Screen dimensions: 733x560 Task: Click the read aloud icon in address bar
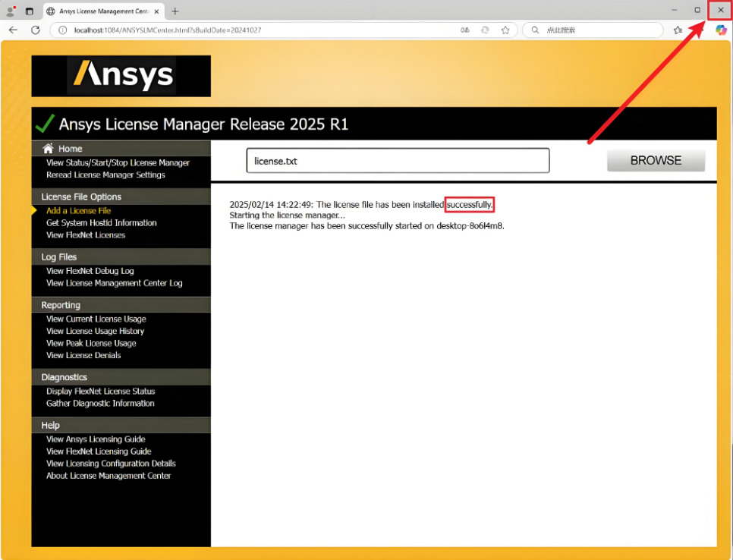465,30
